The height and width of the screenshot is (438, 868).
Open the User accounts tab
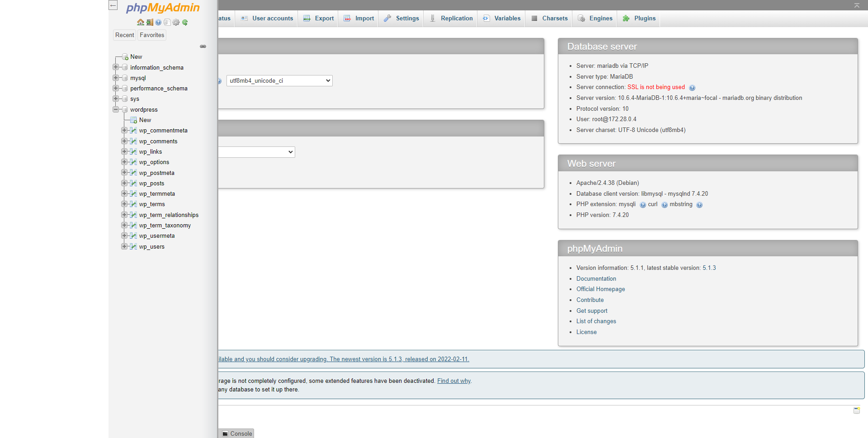(x=267, y=19)
